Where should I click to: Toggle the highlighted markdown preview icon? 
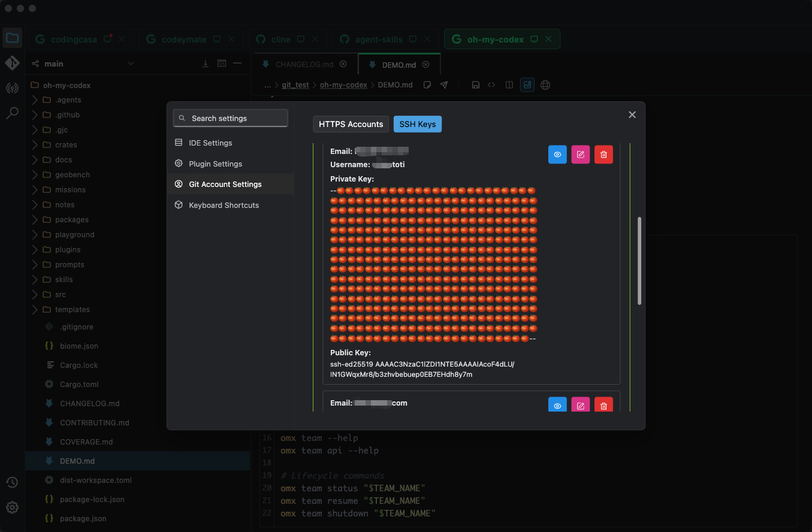(527, 85)
